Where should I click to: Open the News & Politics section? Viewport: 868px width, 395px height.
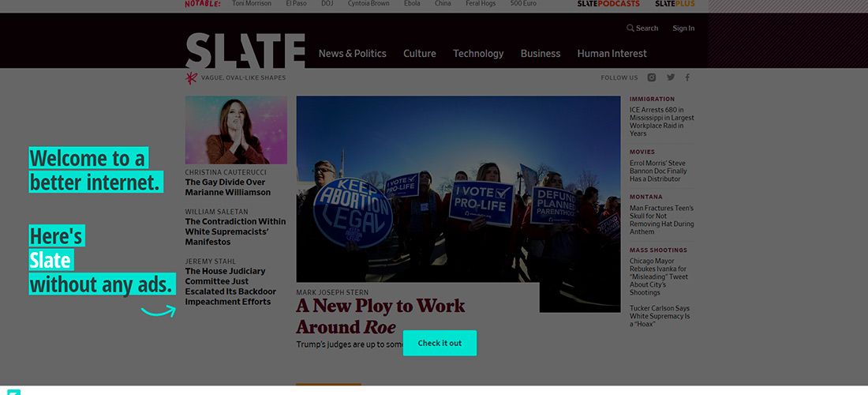[x=352, y=54]
